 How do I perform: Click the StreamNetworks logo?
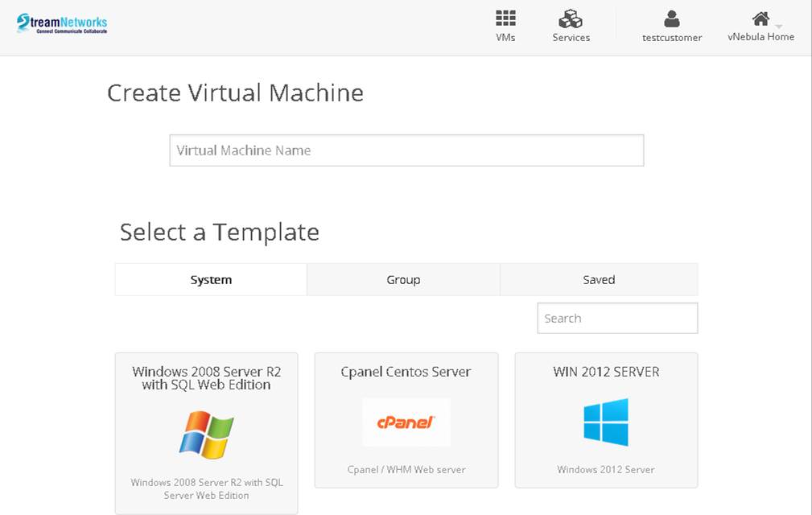pyautogui.click(x=61, y=23)
